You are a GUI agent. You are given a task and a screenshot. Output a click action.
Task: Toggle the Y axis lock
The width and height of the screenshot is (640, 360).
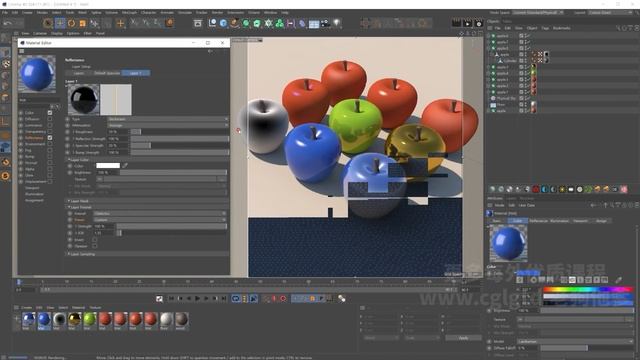click(146, 23)
